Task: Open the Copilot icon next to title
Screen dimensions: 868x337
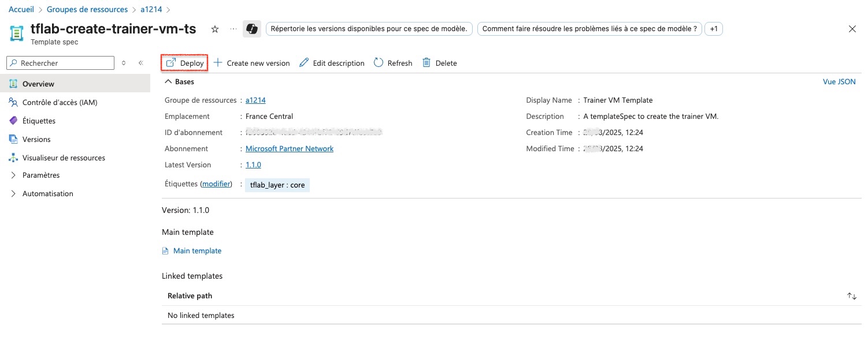Action: pos(251,29)
